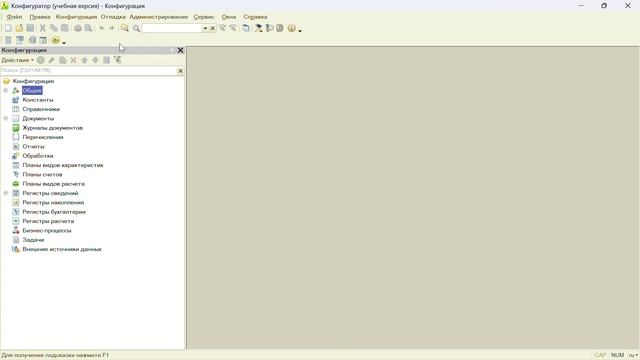Open the Окна menu
This screenshot has width=640, height=360.
(229, 17)
